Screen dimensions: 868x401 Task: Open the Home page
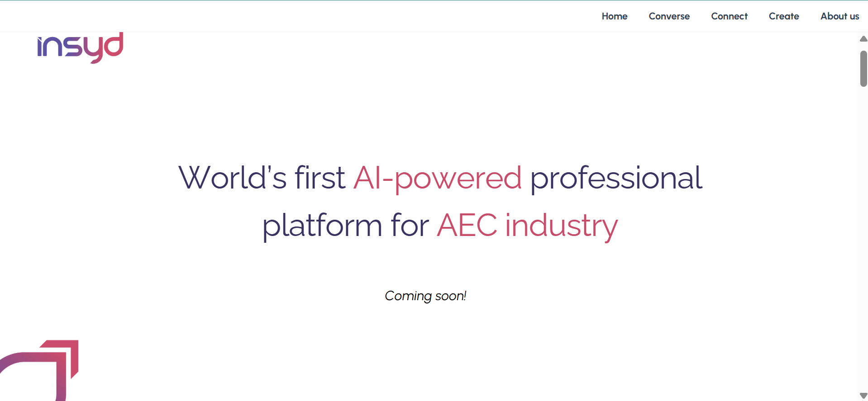(614, 16)
